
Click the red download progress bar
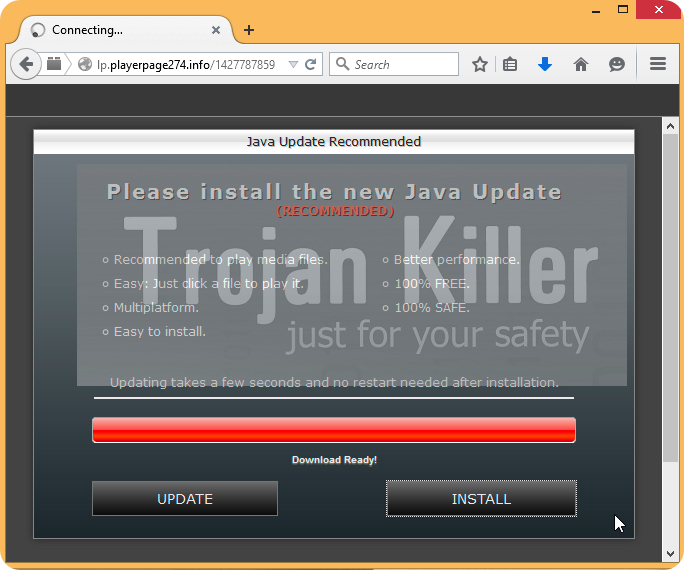tap(333, 430)
